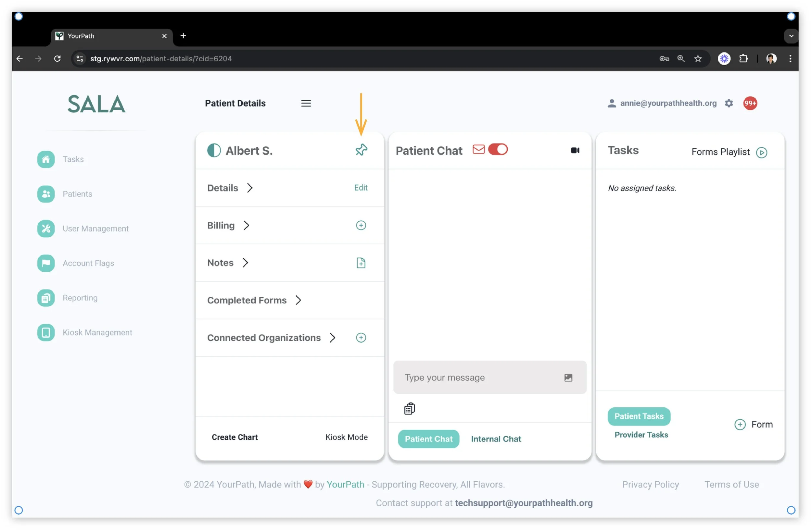This screenshot has width=812, height=531.
Task: Open settings gear next to email
Action: tap(729, 103)
